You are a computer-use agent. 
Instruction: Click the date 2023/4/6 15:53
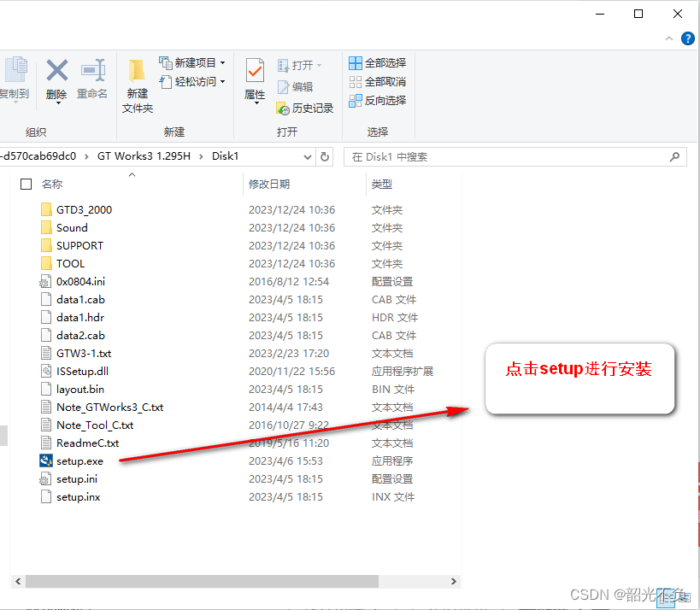[x=285, y=461]
